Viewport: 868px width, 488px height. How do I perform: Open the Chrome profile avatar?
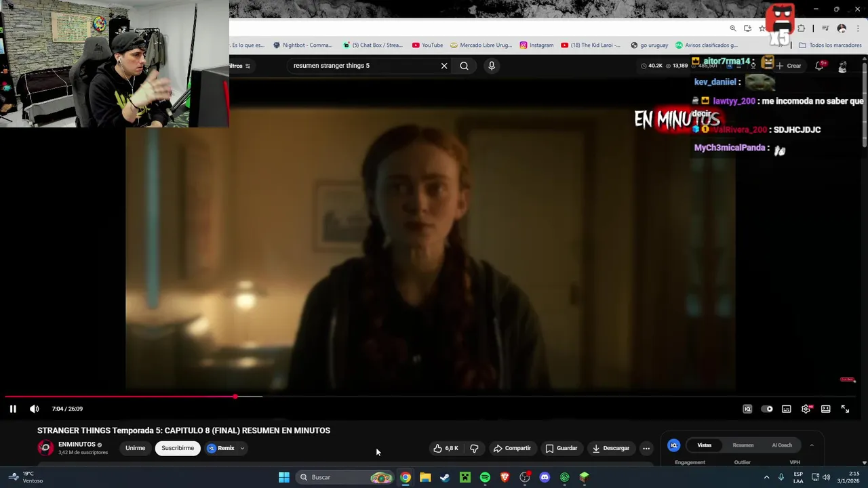tap(842, 28)
